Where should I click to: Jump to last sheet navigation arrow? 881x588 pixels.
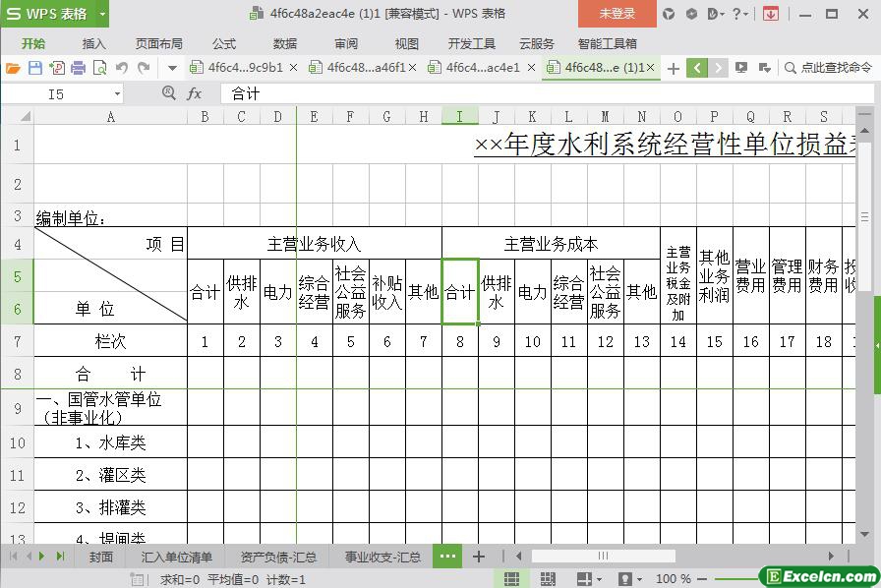(x=60, y=557)
